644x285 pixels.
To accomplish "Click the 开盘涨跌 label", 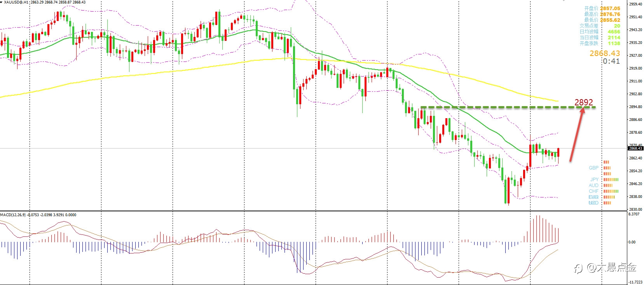I will 589,43.
